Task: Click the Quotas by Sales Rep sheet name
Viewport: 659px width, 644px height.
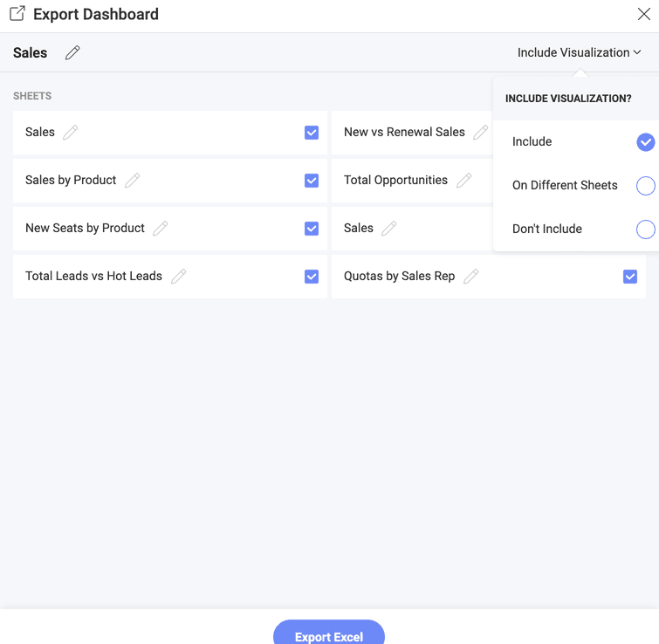Action: click(399, 276)
